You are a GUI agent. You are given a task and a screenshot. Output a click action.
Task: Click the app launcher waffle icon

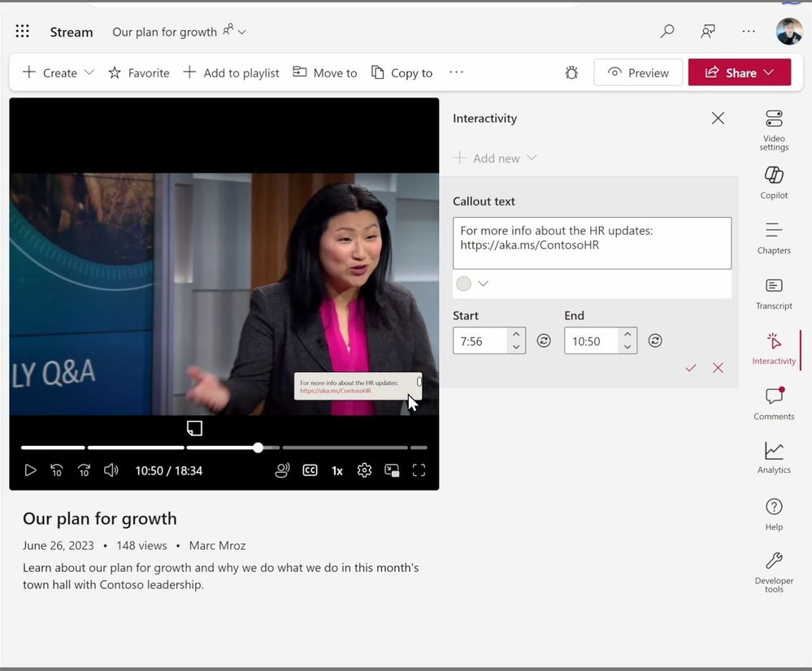[x=23, y=32]
